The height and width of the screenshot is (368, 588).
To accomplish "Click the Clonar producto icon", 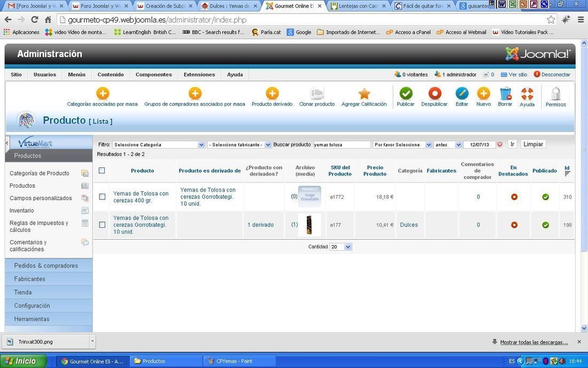I will 317,94.
